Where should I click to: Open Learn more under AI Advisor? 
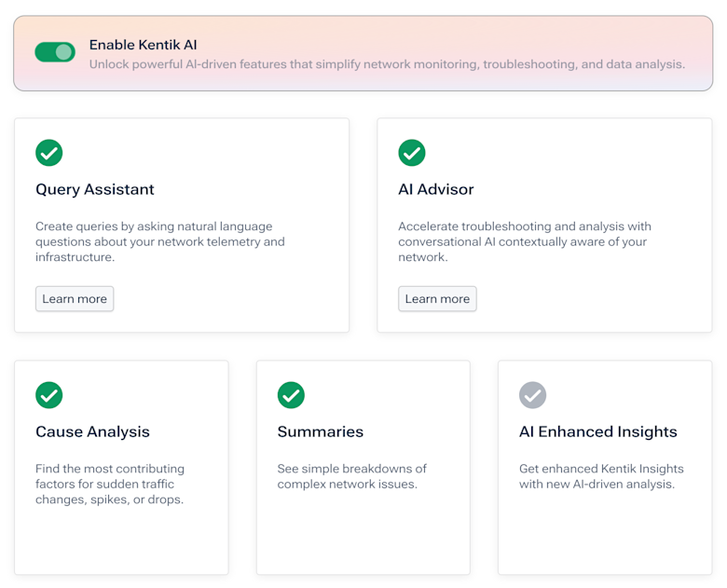[x=437, y=298]
